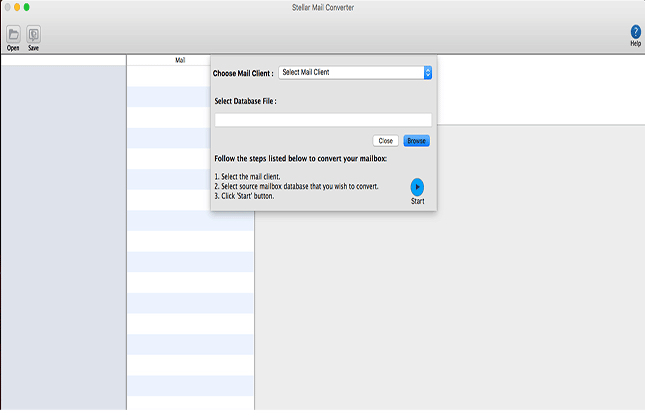Screen dimensions: 645x420
Task: Click the Close button in the dialog
Action: point(385,141)
